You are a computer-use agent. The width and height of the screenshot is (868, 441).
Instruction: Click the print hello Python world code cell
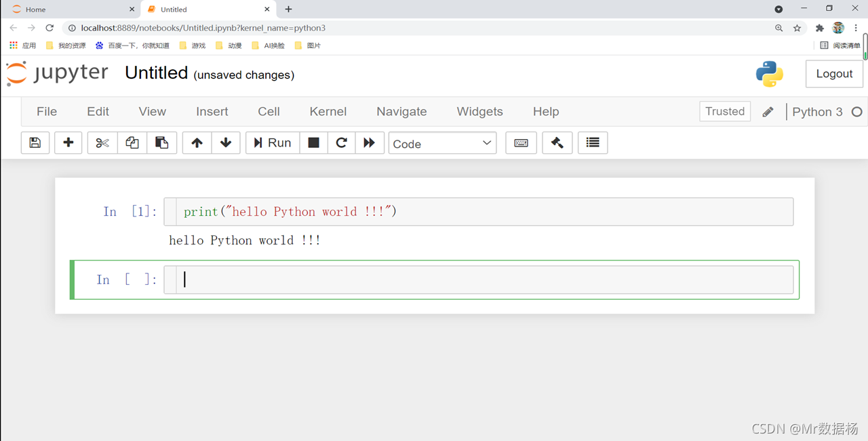click(x=479, y=212)
